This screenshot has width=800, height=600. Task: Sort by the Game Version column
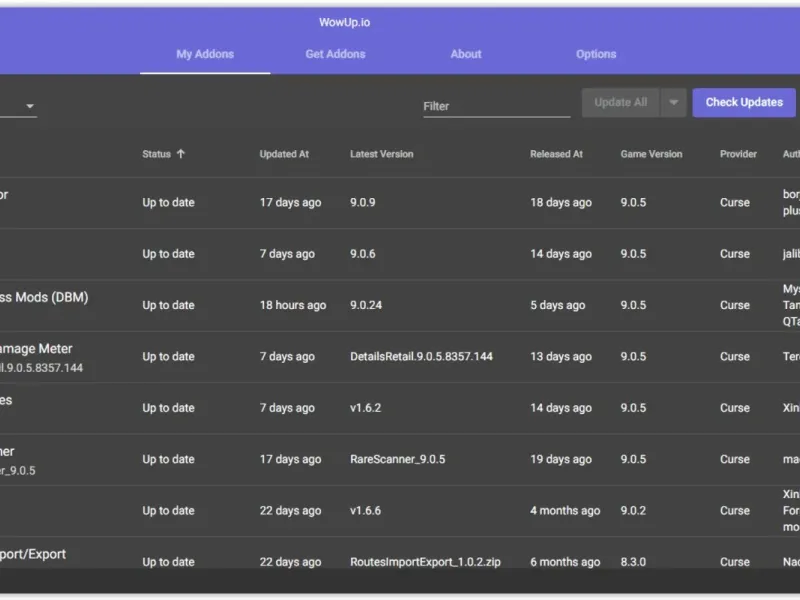(x=651, y=154)
